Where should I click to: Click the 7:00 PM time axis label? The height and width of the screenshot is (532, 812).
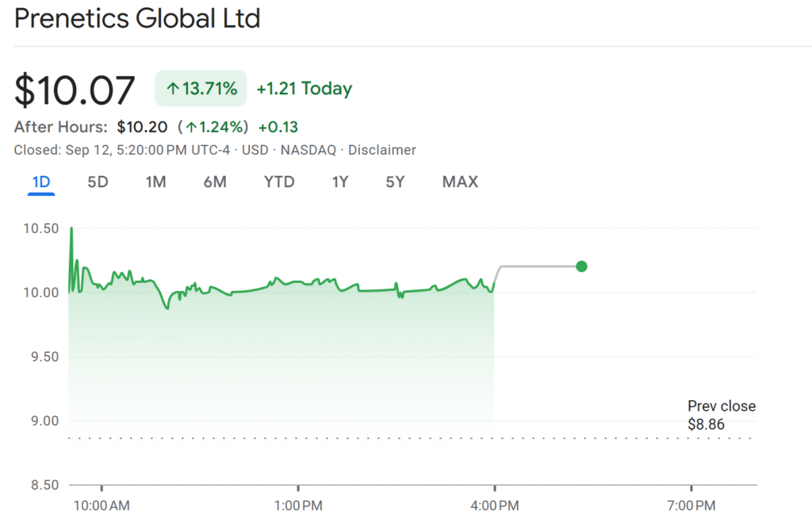click(691, 505)
